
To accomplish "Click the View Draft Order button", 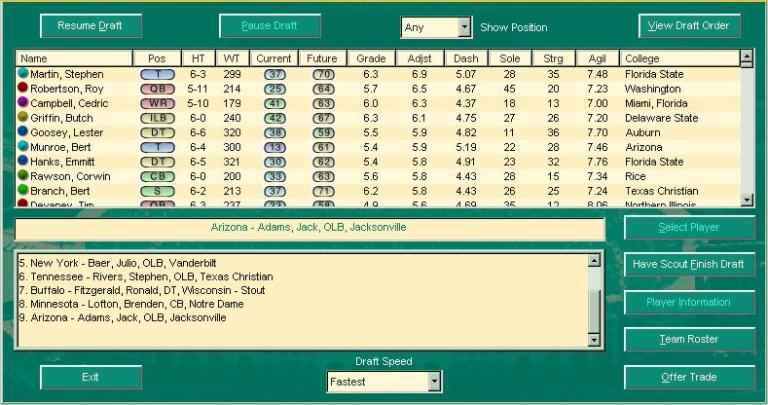I will pos(689,26).
